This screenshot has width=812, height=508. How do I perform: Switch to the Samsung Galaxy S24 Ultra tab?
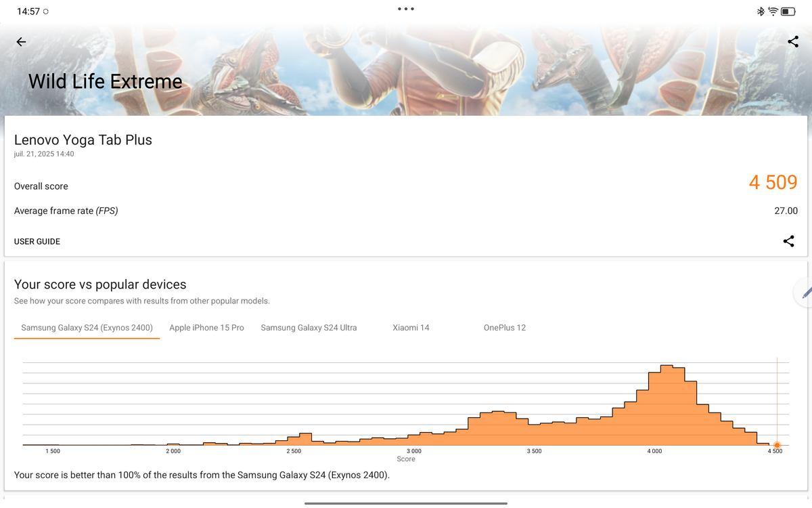pyautogui.click(x=309, y=328)
